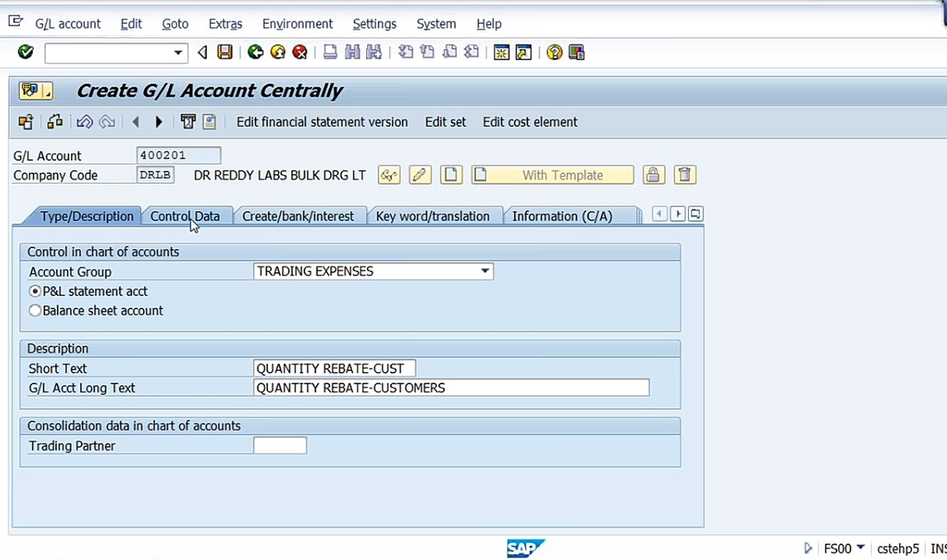Click the With Template button

[x=553, y=175]
